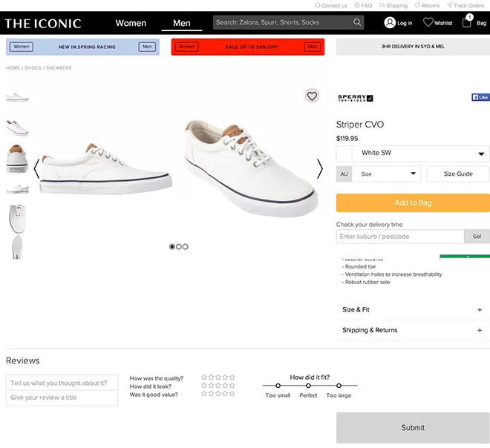490x448 pixels.
Task: Click Women on Spring Racing banner
Action: pyautogui.click(x=22, y=47)
